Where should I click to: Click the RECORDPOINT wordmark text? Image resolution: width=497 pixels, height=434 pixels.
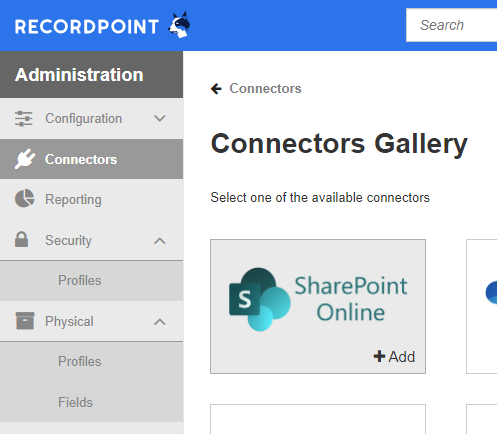coord(87,27)
